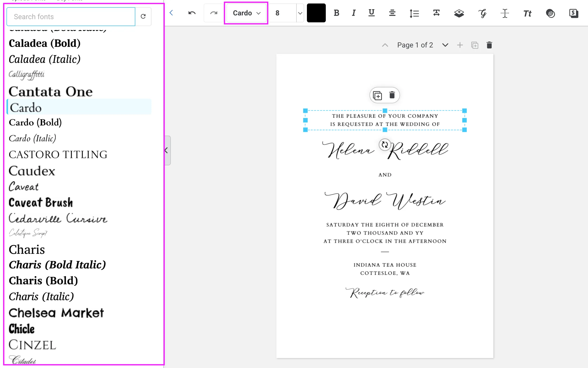The width and height of the screenshot is (588, 368).
Task: Add a new page with the plus button
Action: pyautogui.click(x=460, y=45)
